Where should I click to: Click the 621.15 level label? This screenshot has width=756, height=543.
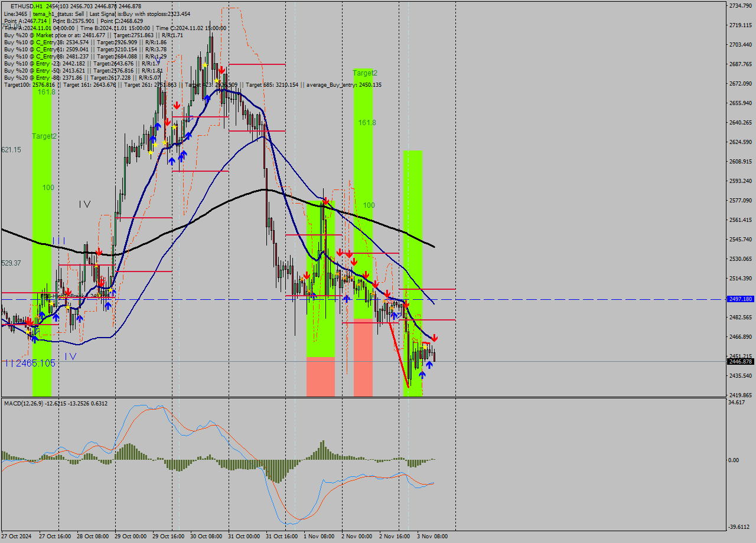[11, 150]
